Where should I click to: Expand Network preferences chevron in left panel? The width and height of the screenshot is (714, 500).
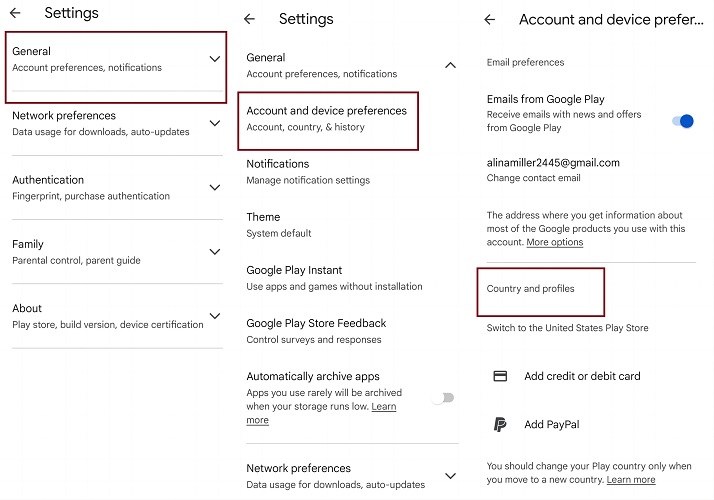(x=214, y=124)
